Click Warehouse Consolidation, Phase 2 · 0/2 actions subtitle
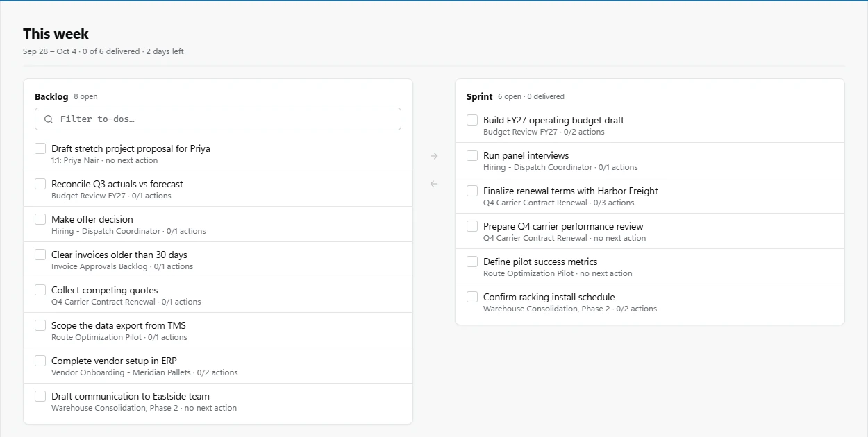This screenshot has width=868, height=437. pyautogui.click(x=570, y=309)
